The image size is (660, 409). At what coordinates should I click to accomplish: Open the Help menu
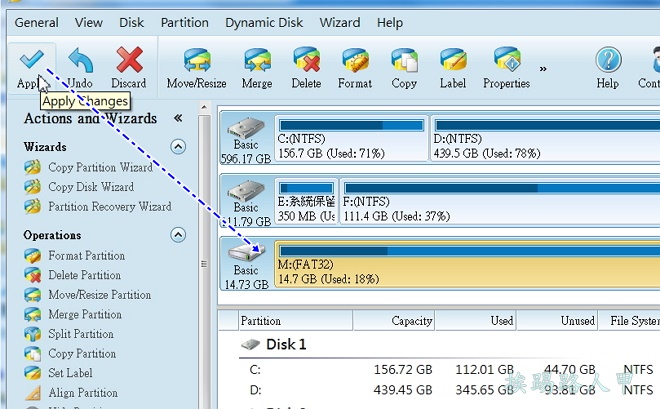pyautogui.click(x=390, y=22)
